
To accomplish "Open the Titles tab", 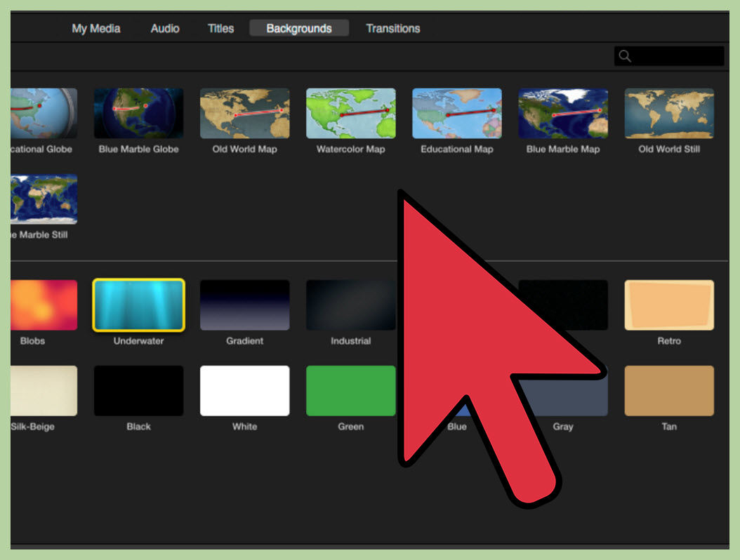I will [x=221, y=29].
